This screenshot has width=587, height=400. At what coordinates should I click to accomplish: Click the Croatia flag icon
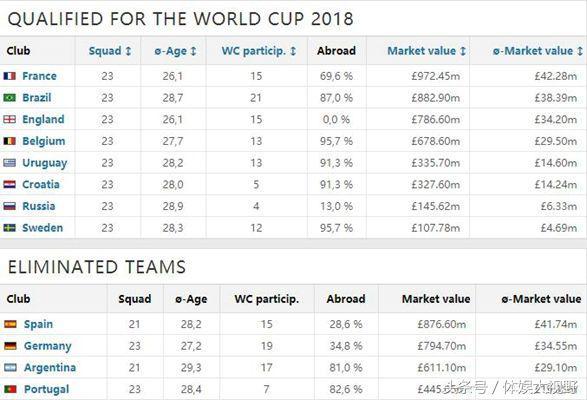9,184
